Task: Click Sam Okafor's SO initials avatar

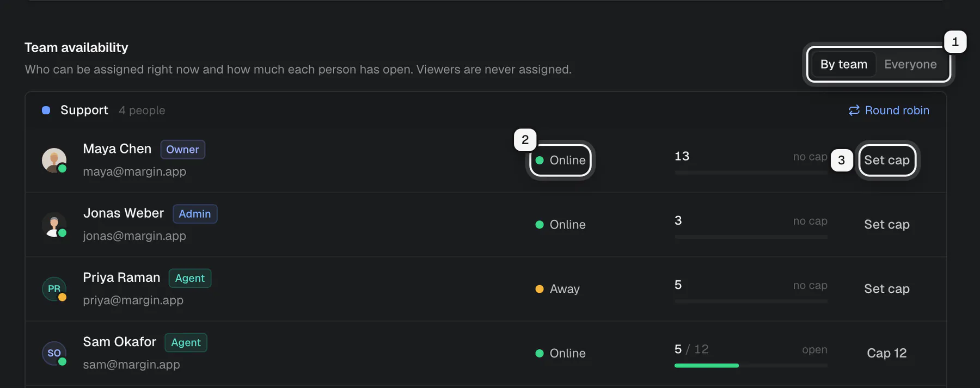Action: (54, 353)
